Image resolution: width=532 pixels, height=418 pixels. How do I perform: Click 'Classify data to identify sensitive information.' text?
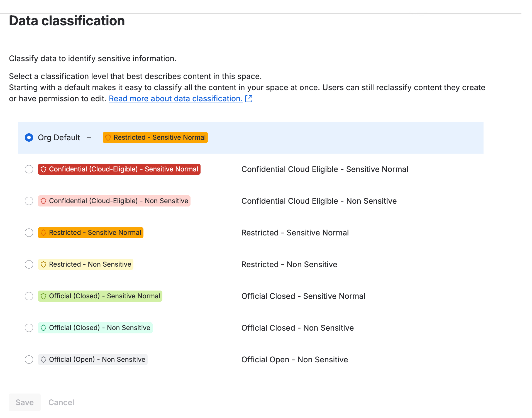point(93,58)
